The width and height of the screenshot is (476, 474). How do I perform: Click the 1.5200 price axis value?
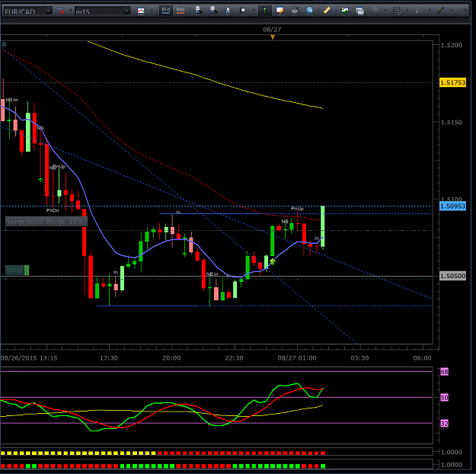click(x=452, y=45)
